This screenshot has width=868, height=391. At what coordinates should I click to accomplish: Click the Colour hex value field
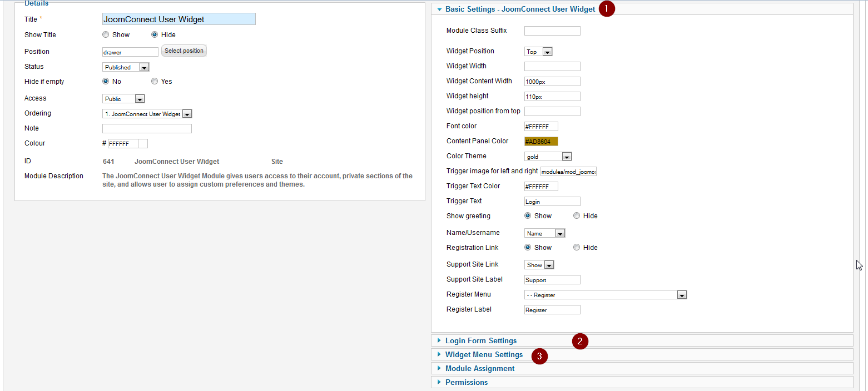point(122,143)
